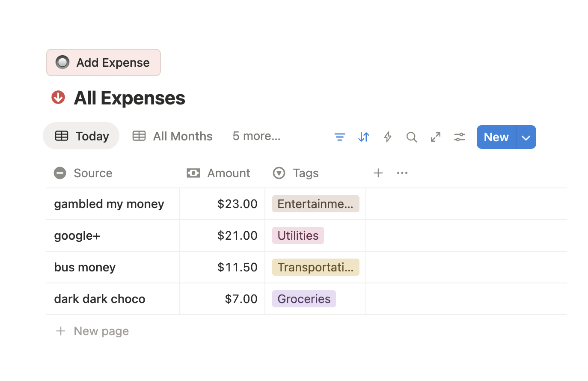This screenshot has height=381, width=588.
Task: Open the New button dropdown chevron
Action: pos(526,137)
